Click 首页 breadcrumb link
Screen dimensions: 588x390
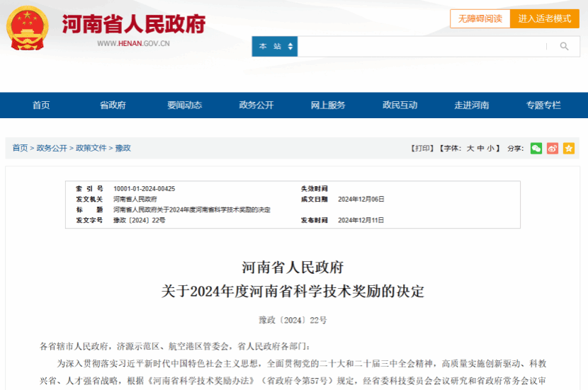[x=20, y=148]
